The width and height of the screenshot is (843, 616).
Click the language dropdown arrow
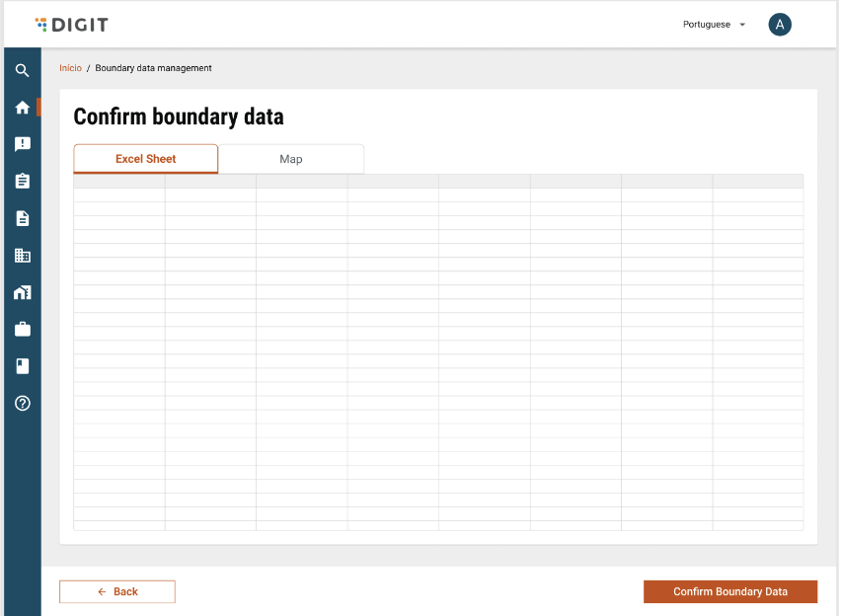(742, 25)
